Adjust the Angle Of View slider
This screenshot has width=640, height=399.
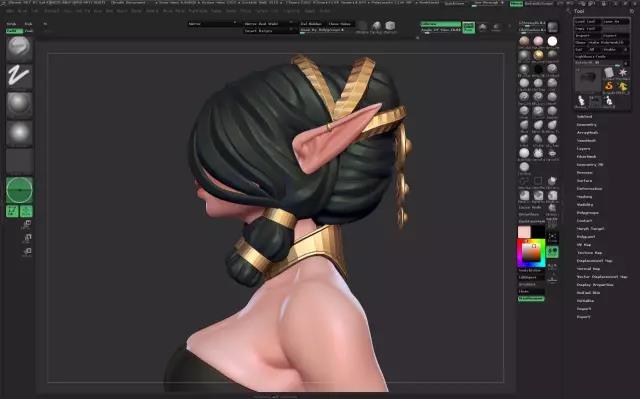[x=440, y=30]
